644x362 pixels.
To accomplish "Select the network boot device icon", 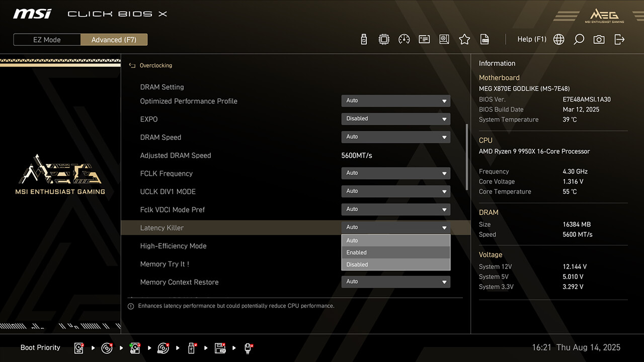I will [x=248, y=348].
